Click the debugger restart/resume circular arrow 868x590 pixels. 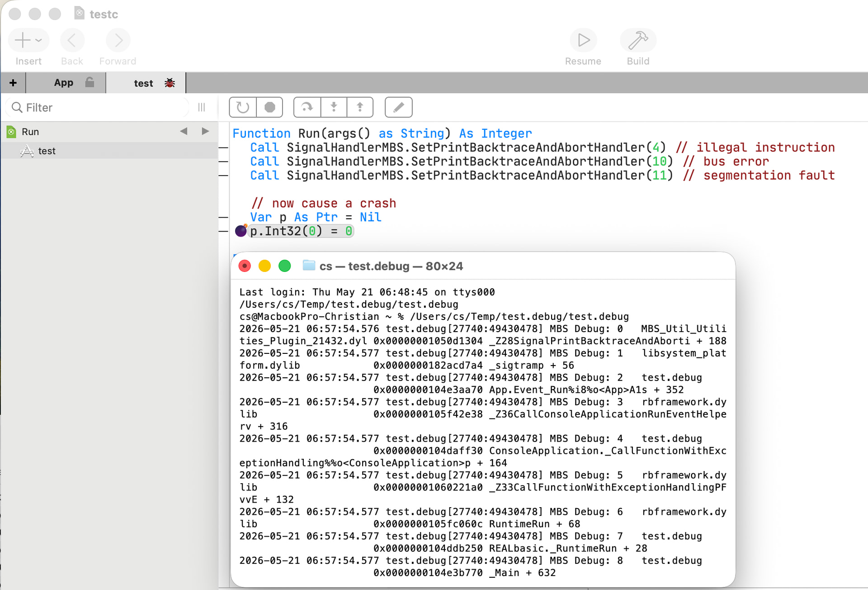[x=243, y=107]
